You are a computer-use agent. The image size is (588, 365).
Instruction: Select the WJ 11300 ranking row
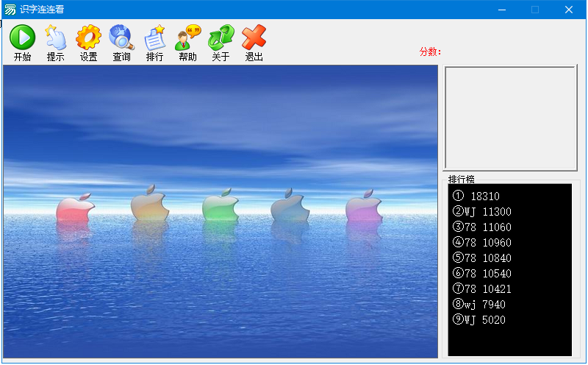482,212
